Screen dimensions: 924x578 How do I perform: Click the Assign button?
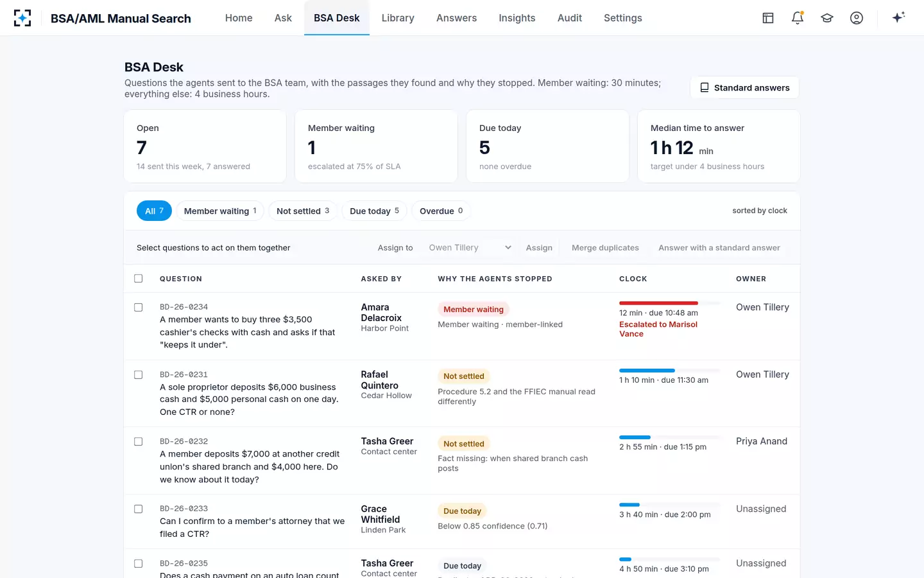point(539,248)
